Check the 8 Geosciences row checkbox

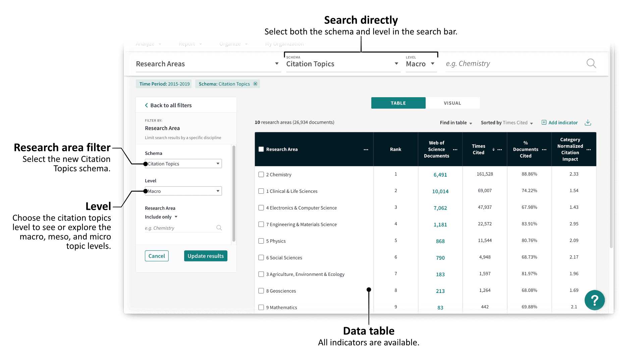pyautogui.click(x=261, y=291)
